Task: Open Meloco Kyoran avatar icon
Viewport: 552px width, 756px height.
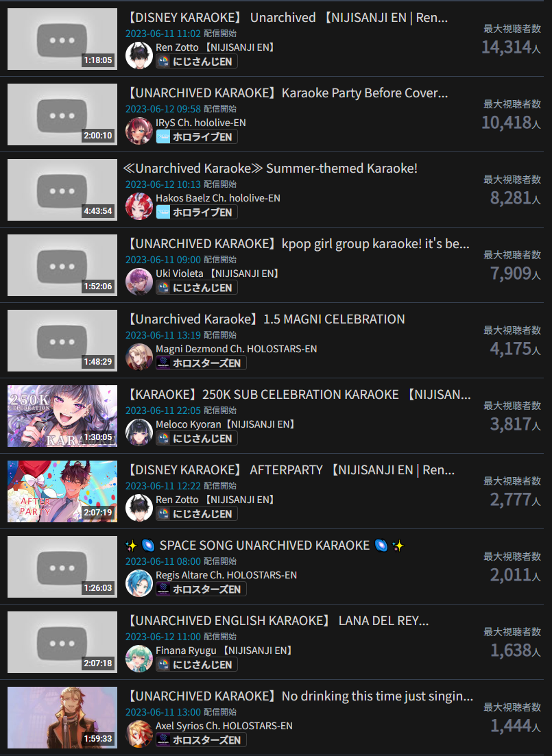Action: pyautogui.click(x=139, y=432)
